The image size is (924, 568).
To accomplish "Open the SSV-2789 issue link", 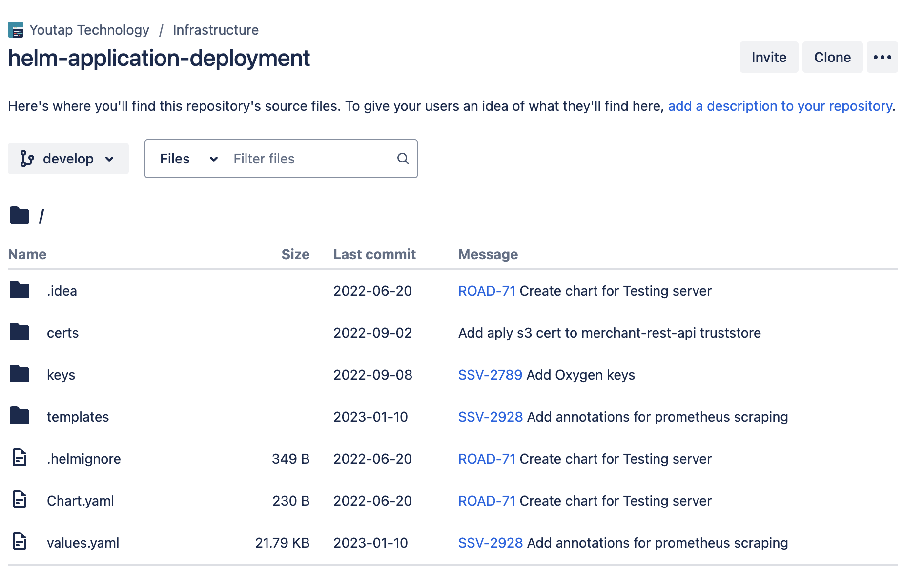I will (x=490, y=375).
